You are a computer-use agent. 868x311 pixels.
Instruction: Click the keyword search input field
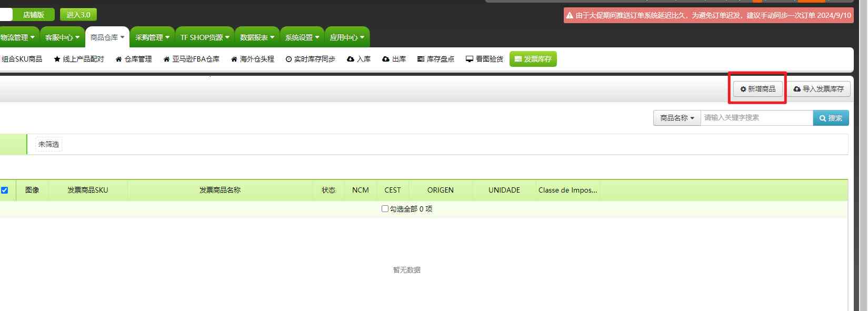click(756, 118)
